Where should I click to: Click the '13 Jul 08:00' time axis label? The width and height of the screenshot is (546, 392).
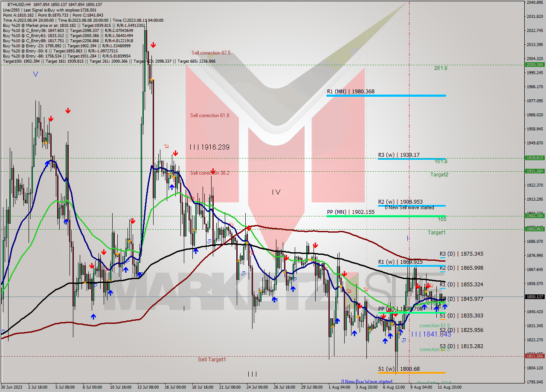(x=149, y=388)
